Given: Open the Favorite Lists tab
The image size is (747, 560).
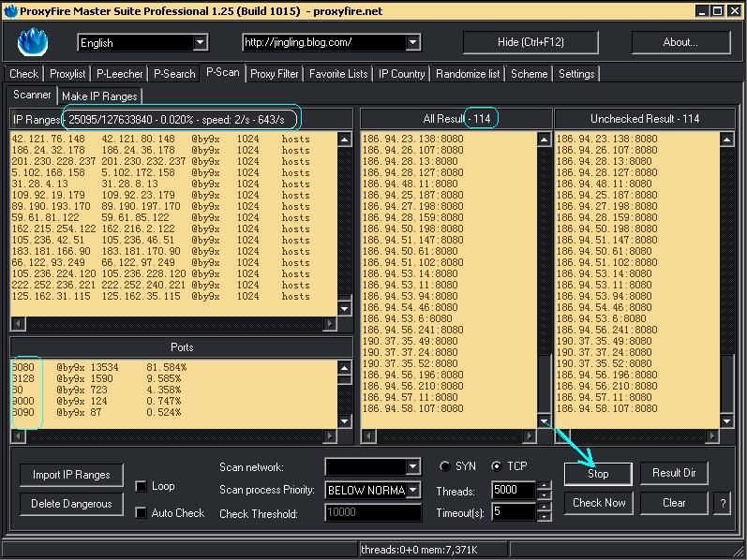Looking at the screenshot, I should coord(338,74).
